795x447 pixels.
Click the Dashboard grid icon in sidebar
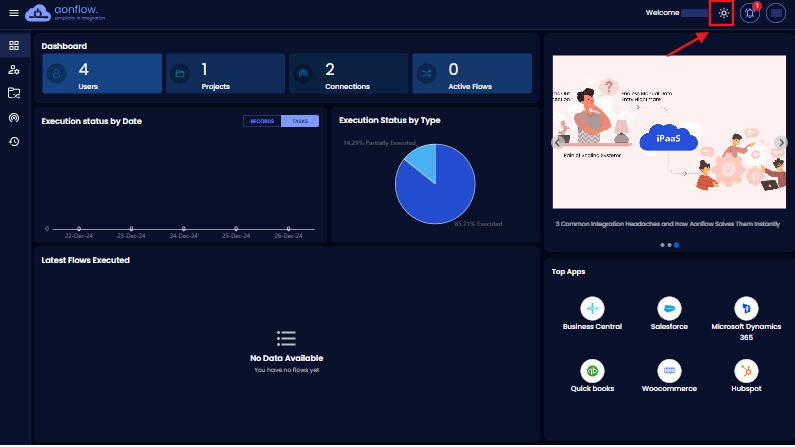click(13, 46)
